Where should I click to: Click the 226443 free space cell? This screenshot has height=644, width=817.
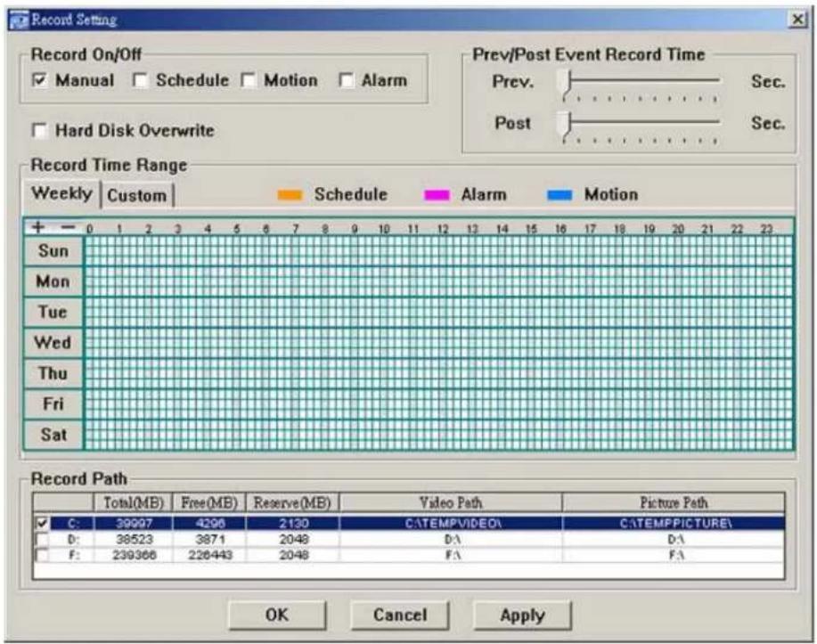(x=209, y=555)
